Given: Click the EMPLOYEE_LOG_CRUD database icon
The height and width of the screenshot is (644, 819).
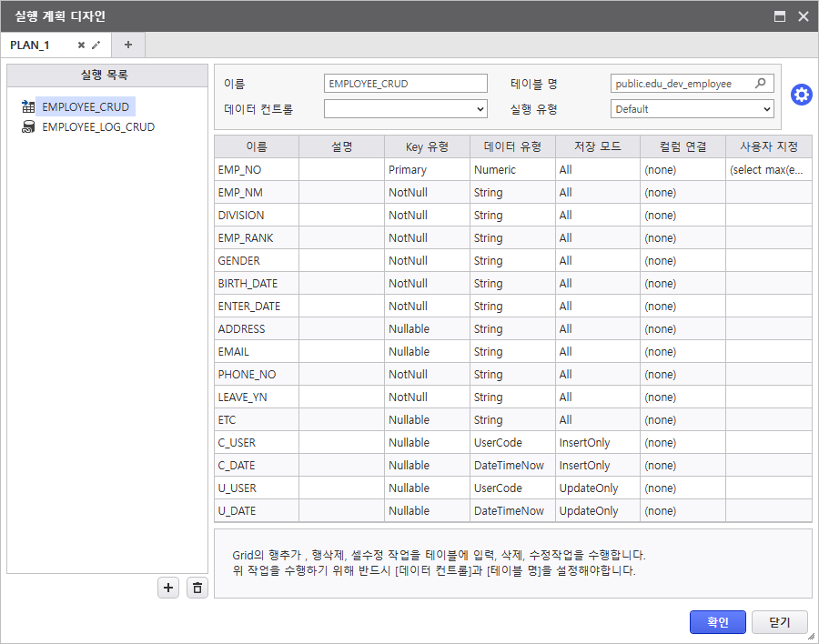Looking at the screenshot, I should point(28,127).
